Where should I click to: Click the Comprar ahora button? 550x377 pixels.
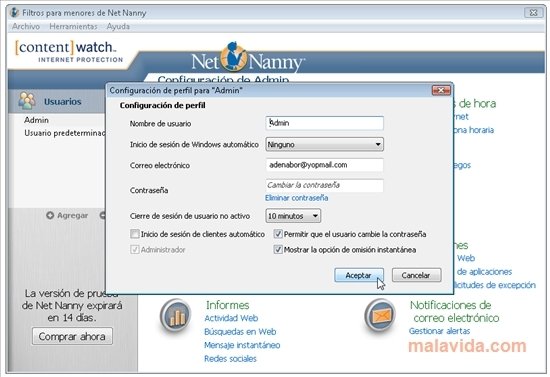[72, 336]
